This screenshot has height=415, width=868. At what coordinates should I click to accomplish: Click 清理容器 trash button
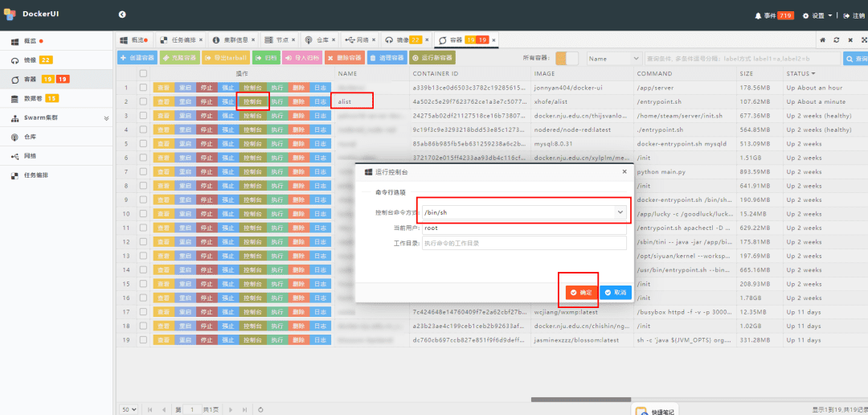387,58
